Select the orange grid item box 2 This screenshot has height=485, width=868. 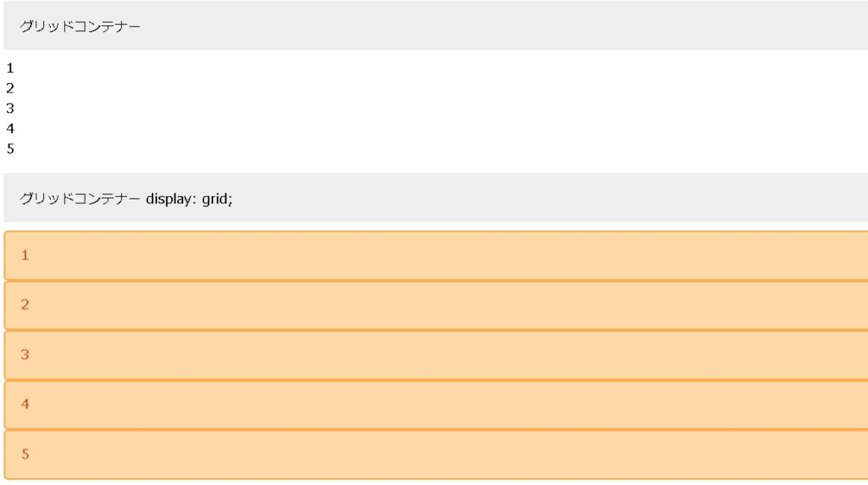coord(436,305)
